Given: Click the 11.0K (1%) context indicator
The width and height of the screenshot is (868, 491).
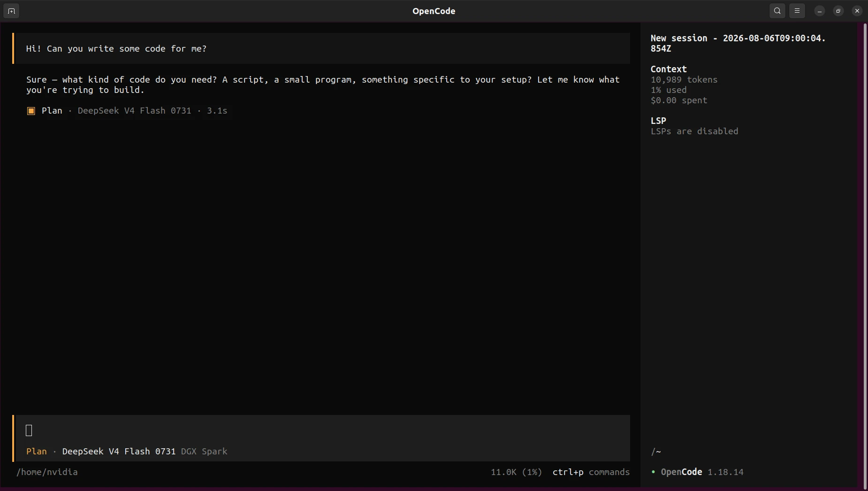Looking at the screenshot, I should pos(516,472).
